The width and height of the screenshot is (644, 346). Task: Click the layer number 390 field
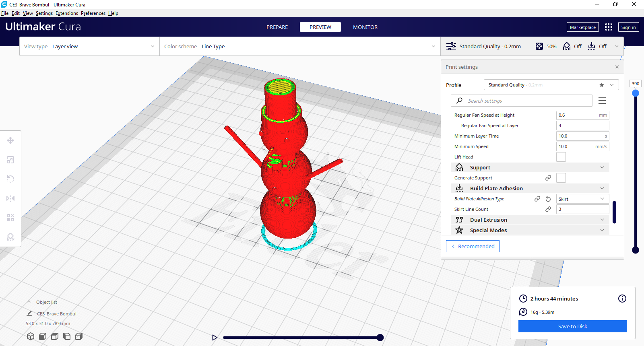click(636, 84)
